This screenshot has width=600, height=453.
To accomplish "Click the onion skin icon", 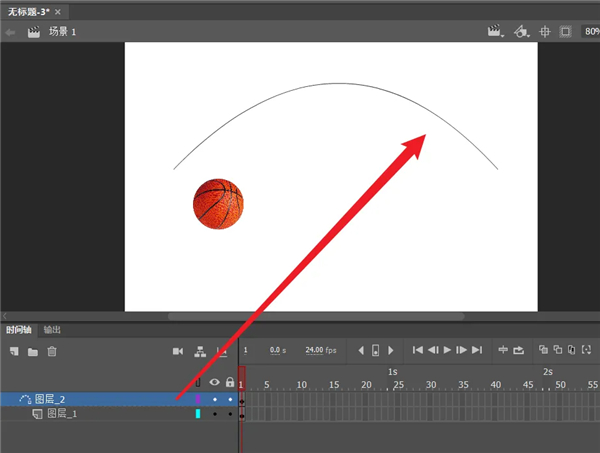I will (x=543, y=350).
